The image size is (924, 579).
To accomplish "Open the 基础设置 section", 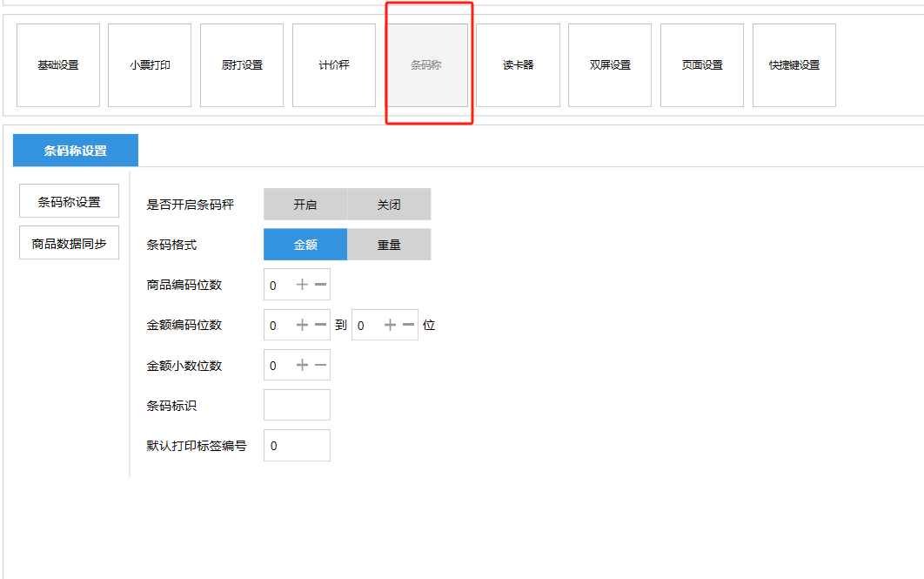I will [x=58, y=65].
